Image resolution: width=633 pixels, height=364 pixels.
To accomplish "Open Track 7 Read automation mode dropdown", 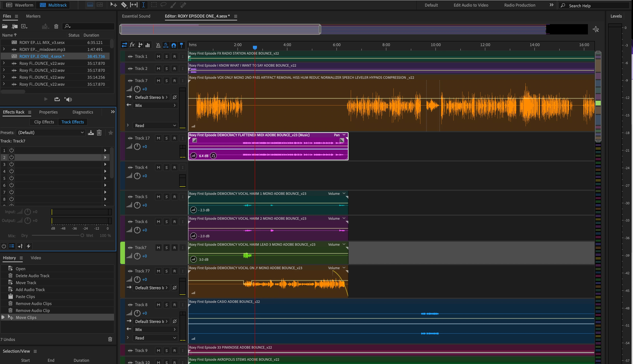I will click(155, 125).
